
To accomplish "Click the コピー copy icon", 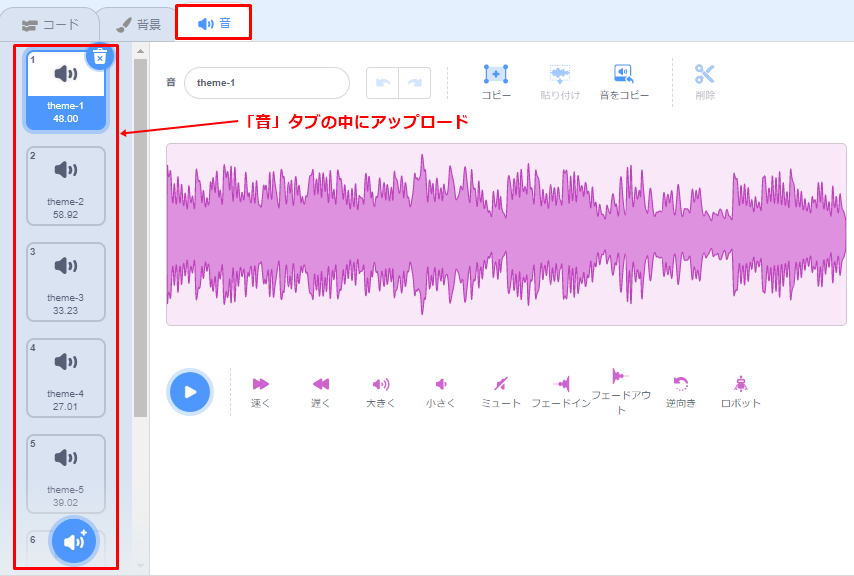I will pyautogui.click(x=496, y=82).
